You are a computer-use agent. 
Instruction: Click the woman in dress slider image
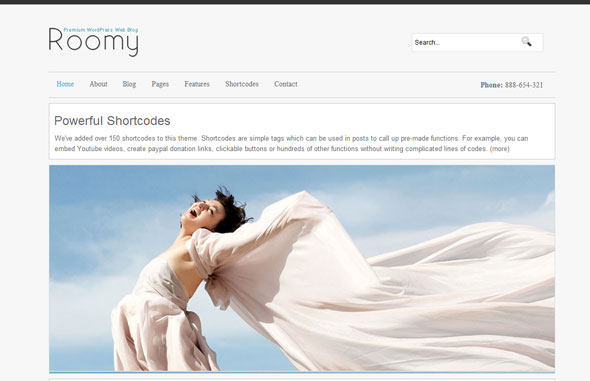click(302, 268)
